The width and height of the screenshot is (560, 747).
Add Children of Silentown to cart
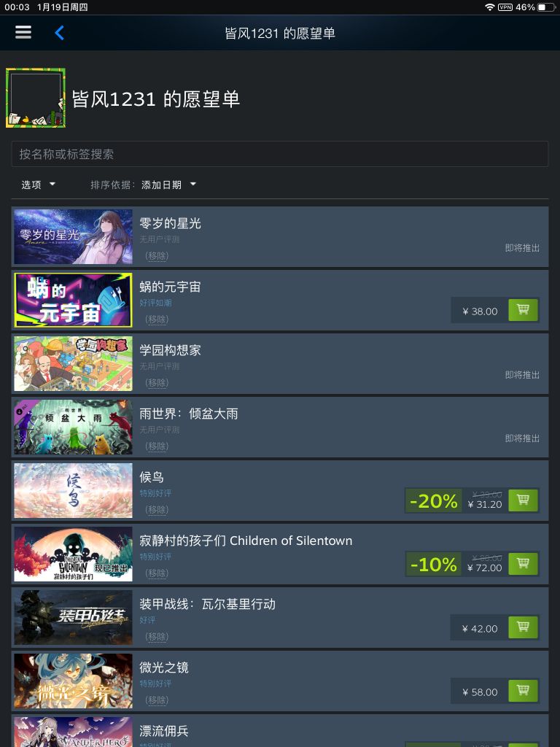click(523, 564)
